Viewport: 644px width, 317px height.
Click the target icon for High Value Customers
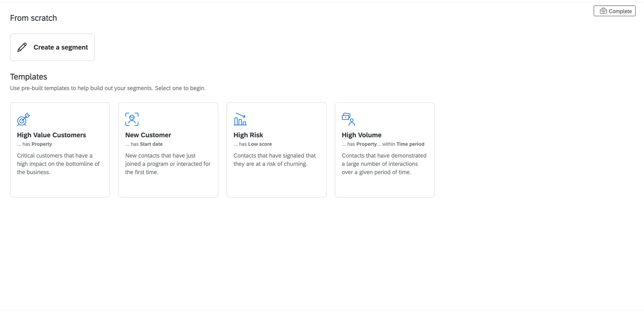23,119
